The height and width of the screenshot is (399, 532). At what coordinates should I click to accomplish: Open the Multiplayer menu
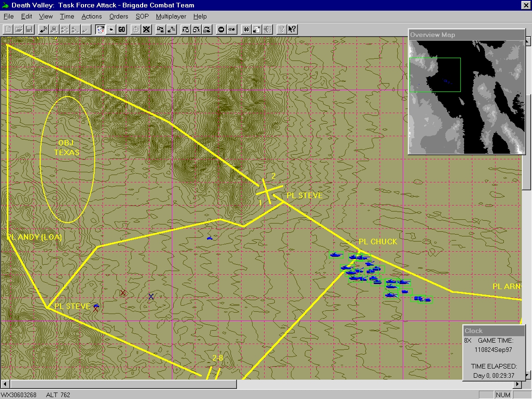point(171,16)
